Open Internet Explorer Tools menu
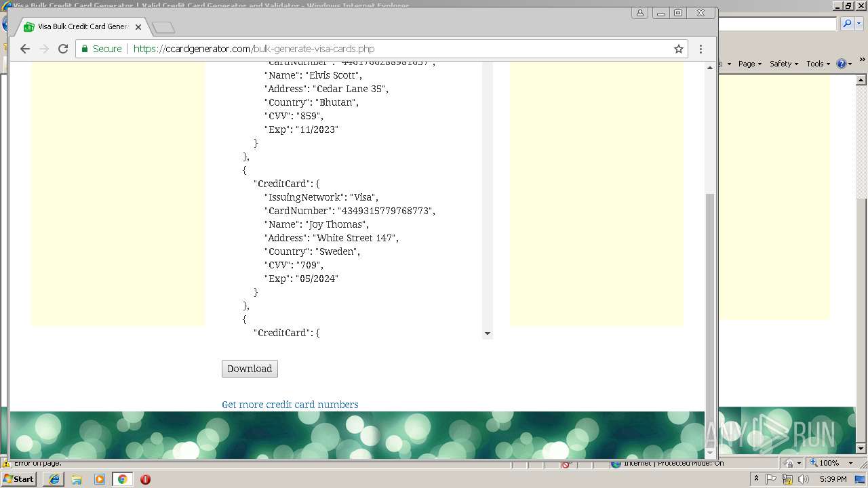 818,64
